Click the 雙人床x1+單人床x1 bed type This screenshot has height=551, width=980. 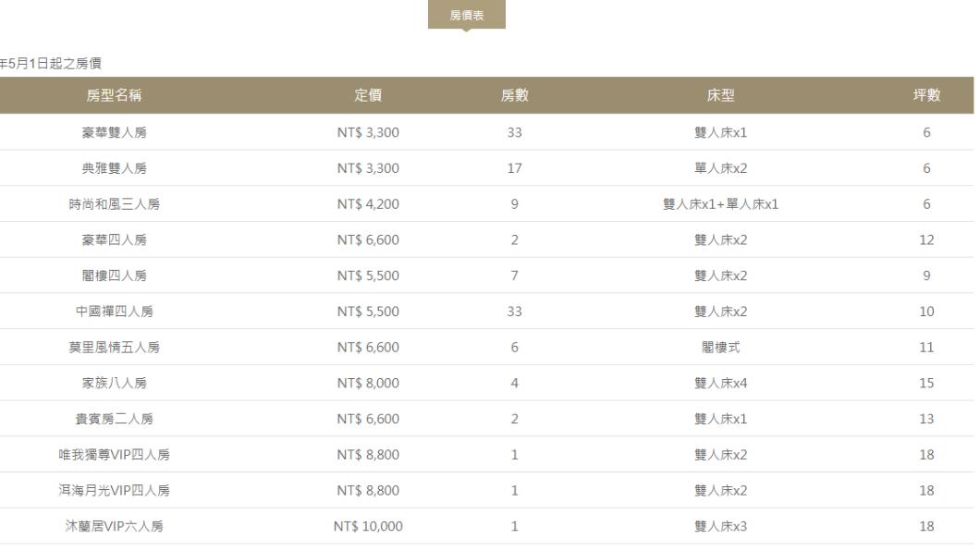[x=720, y=203]
